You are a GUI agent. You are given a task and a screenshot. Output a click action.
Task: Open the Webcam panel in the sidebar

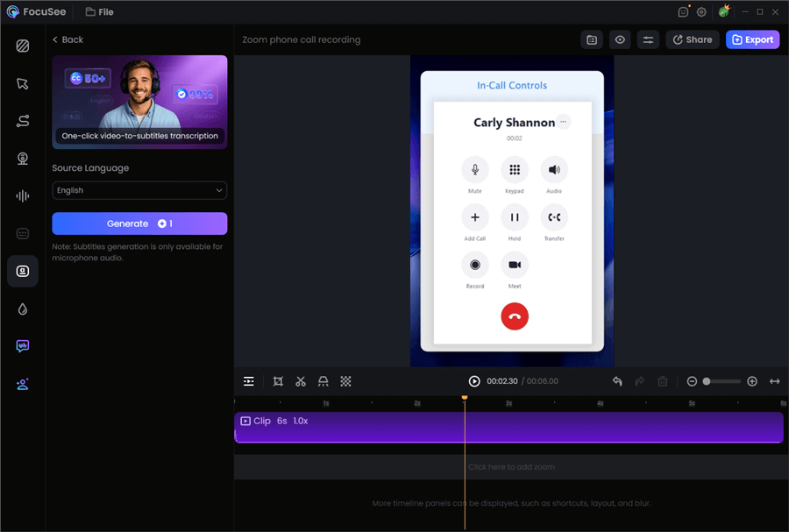[x=22, y=159]
